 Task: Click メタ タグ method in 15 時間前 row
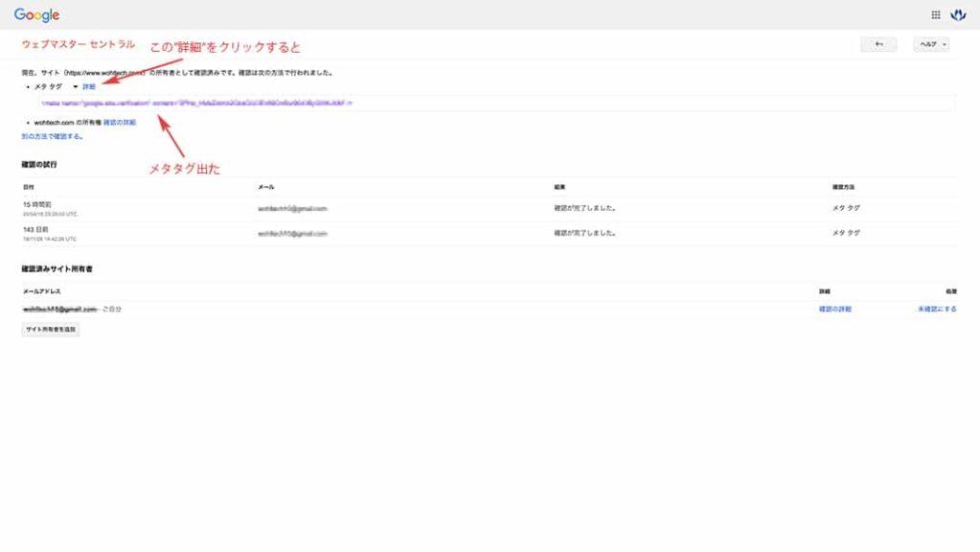846,208
